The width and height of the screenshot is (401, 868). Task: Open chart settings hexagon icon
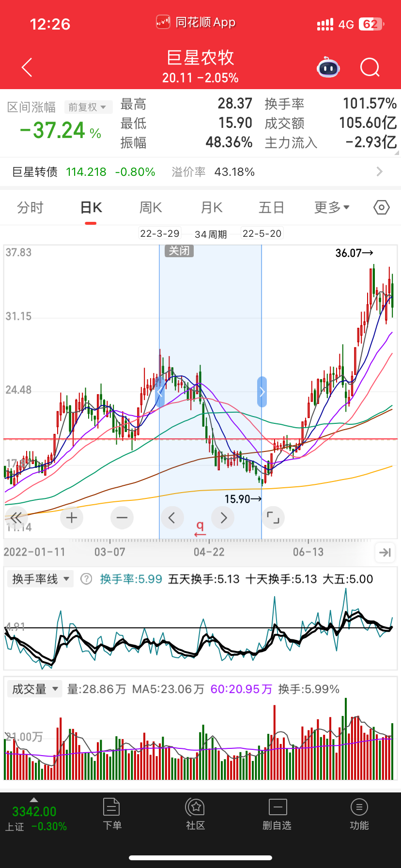[382, 208]
